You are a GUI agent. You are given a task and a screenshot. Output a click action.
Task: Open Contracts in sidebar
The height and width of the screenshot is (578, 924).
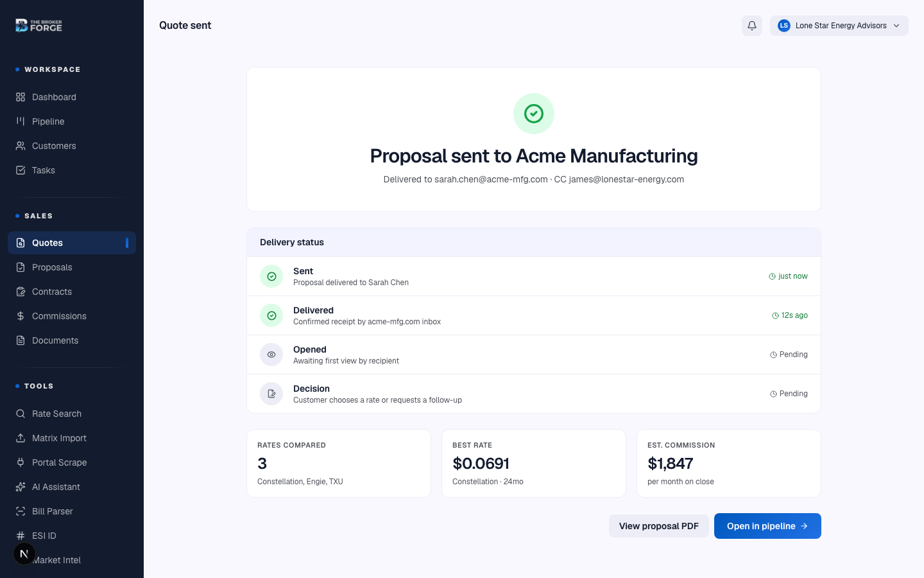click(x=72, y=292)
